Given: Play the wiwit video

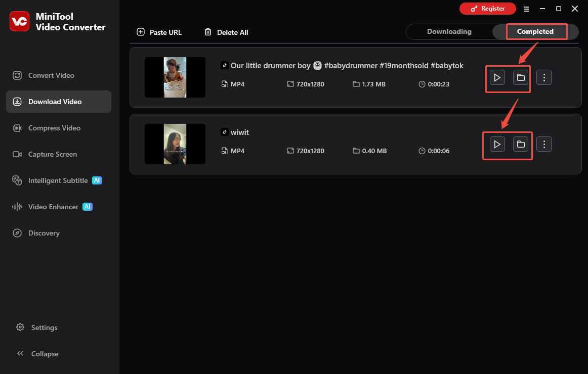Looking at the screenshot, I should pyautogui.click(x=497, y=144).
